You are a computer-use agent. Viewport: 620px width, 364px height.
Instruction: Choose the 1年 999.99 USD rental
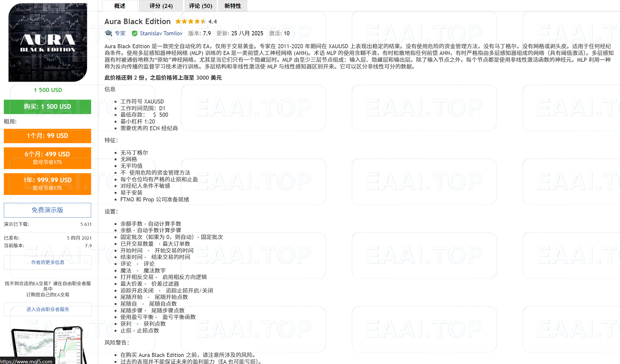pyautogui.click(x=47, y=183)
